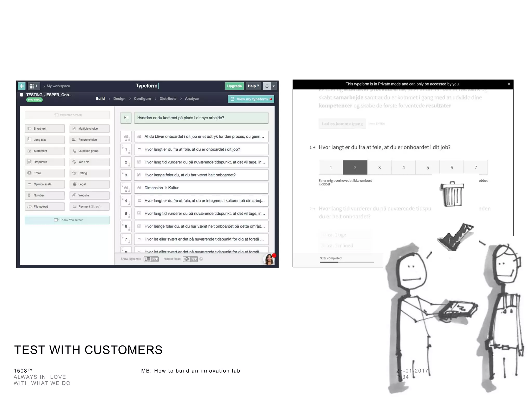Viewport: 532px width, 399px height.
Task: Open question 4 about 'integreret i kulturen'
Action: [x=201, y=201]
